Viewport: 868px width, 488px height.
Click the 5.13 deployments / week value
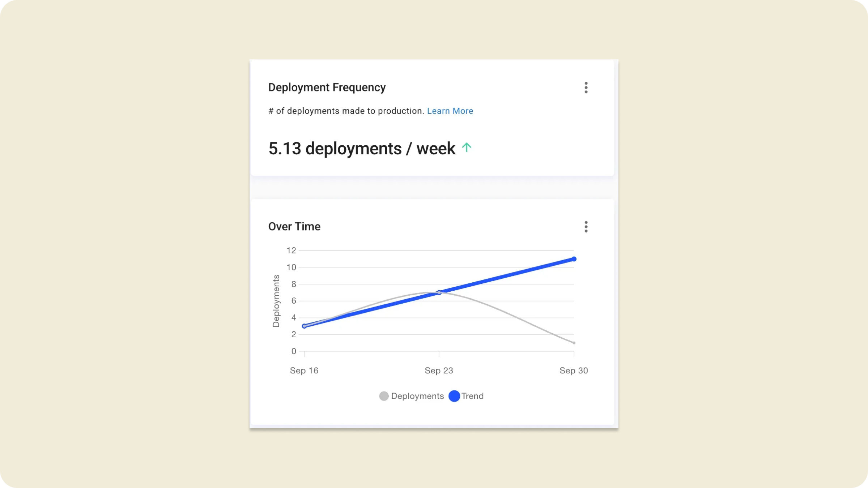coord(362,149)
